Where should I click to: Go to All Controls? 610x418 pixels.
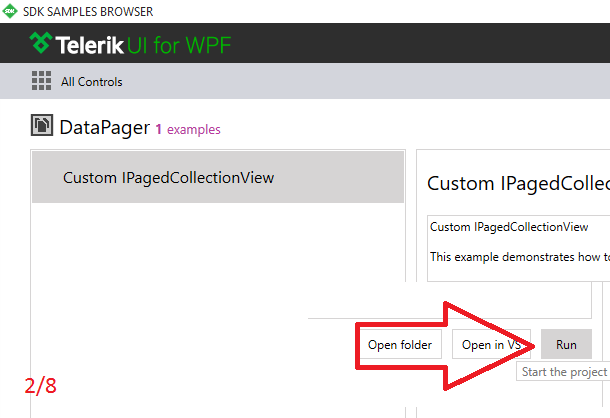click(x=91, y=82)
